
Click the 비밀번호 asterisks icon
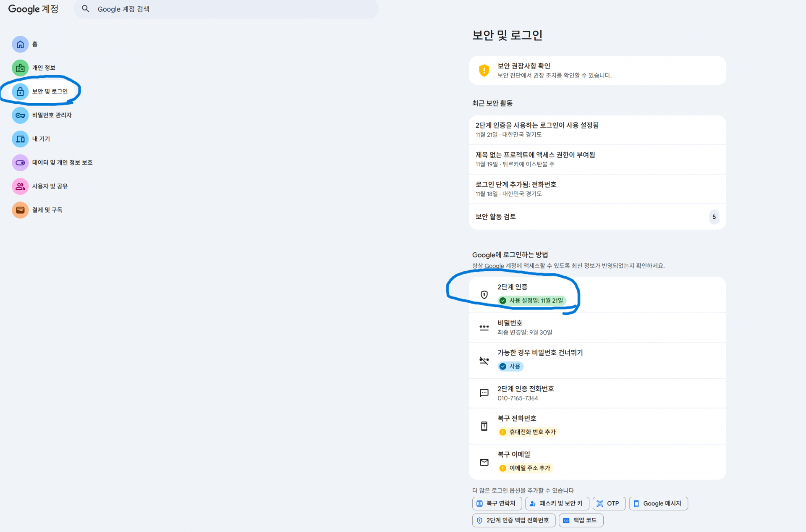484,328
